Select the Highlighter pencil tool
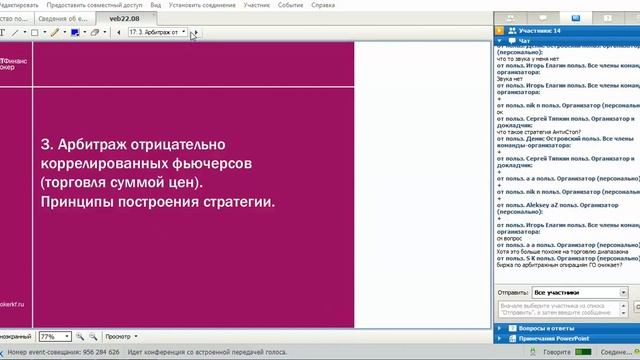The image size is (640, 360). click(x=55, y=32)
